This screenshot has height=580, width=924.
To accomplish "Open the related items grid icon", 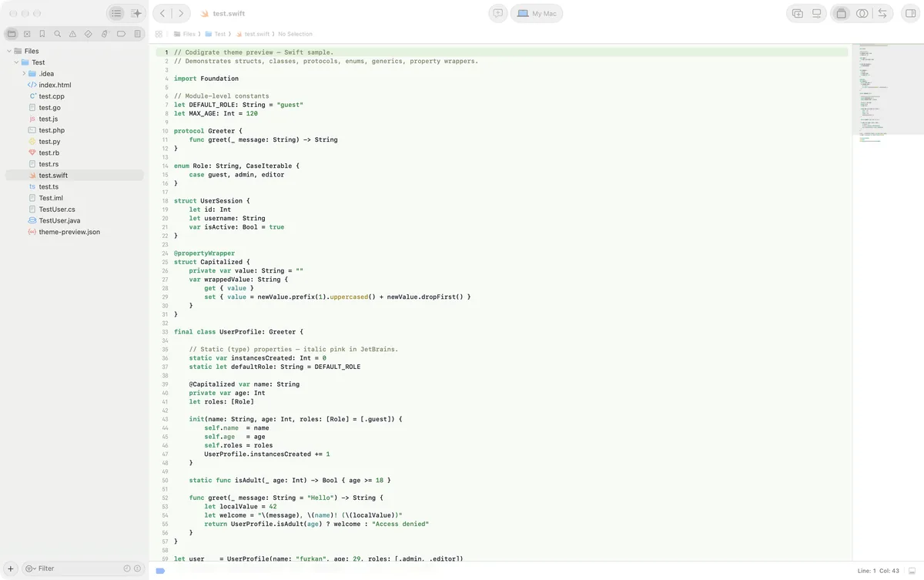I will click(159, 34).
